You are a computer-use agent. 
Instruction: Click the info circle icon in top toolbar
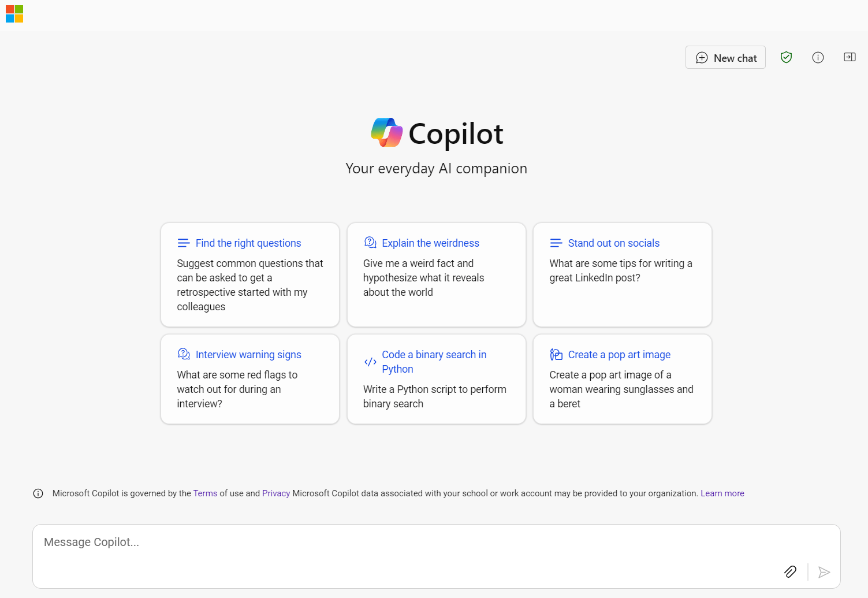point(818,57)
